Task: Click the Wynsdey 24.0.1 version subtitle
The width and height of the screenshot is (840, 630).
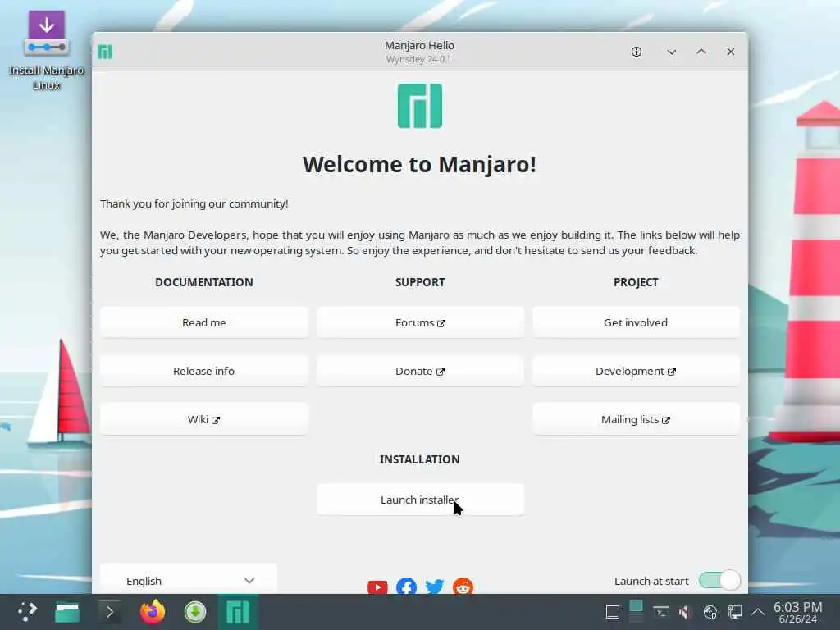Action: tap(419, 59)
